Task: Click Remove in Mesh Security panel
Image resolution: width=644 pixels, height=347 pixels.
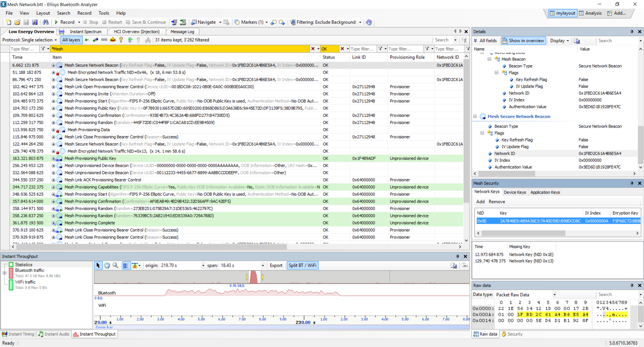Action: 496,202
